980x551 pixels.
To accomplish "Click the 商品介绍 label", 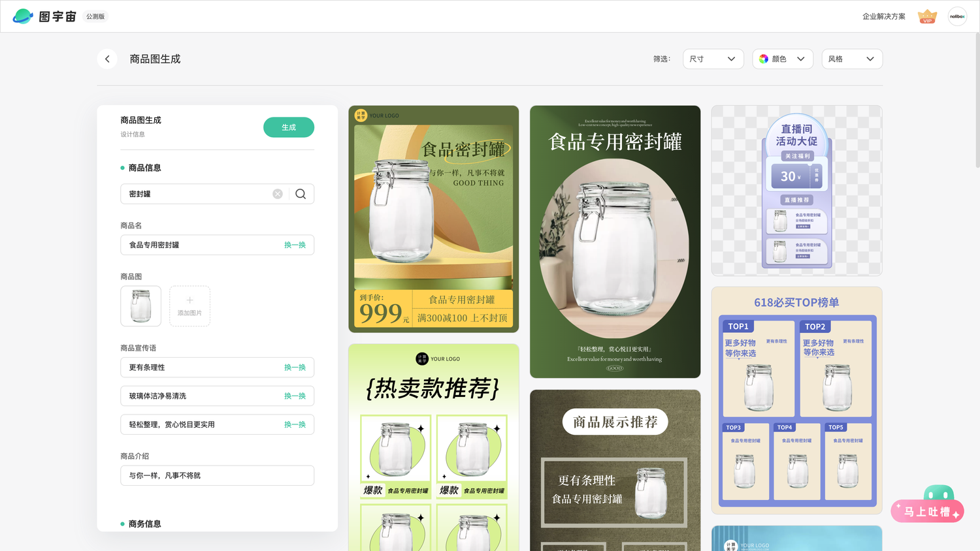I will pos(135,456).
